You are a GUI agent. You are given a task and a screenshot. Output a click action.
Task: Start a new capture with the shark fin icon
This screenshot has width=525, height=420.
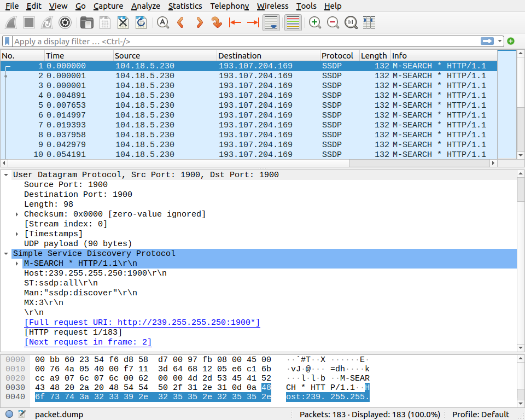(12, 22)
